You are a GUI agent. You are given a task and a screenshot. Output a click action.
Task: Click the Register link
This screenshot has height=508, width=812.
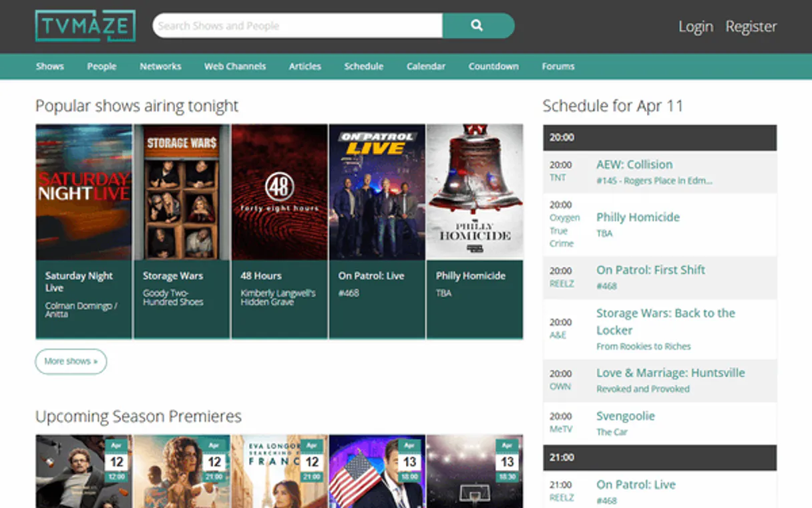click(751, 27)
